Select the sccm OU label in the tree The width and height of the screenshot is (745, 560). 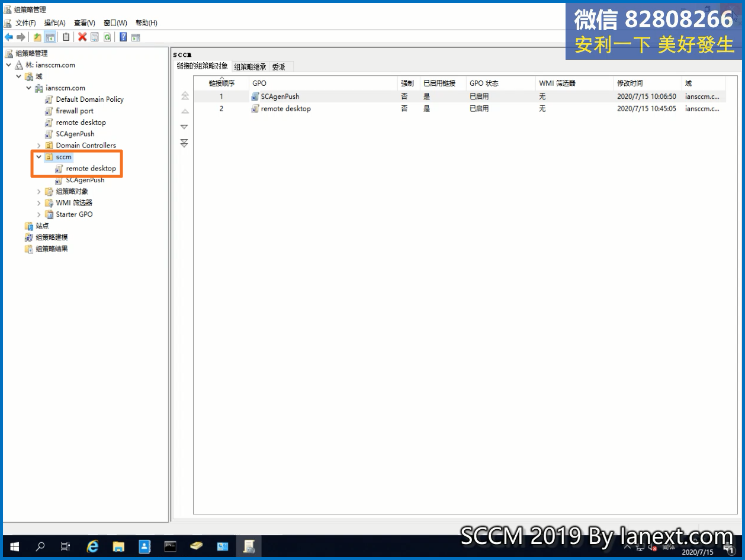click(63, 157)
